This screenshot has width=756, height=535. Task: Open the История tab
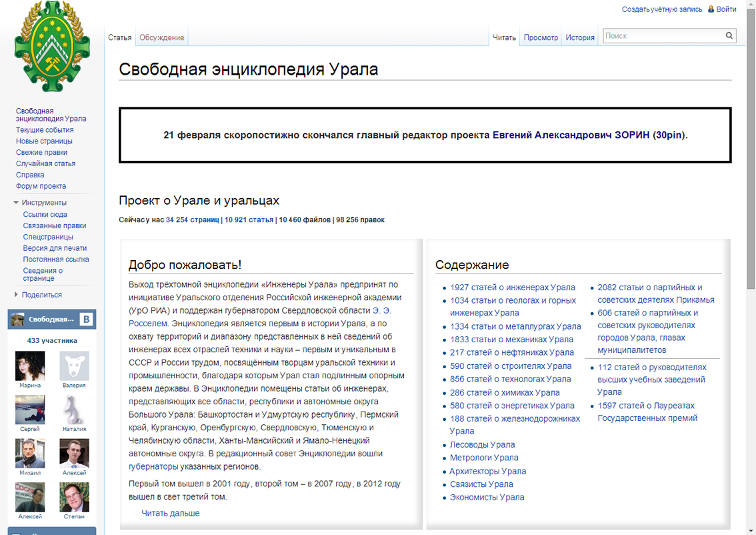[580, 37]
